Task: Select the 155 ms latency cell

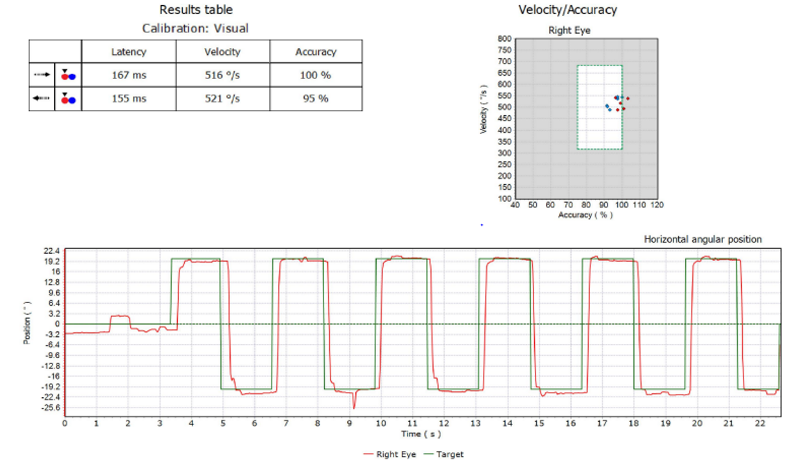Action: click(129, 98)
